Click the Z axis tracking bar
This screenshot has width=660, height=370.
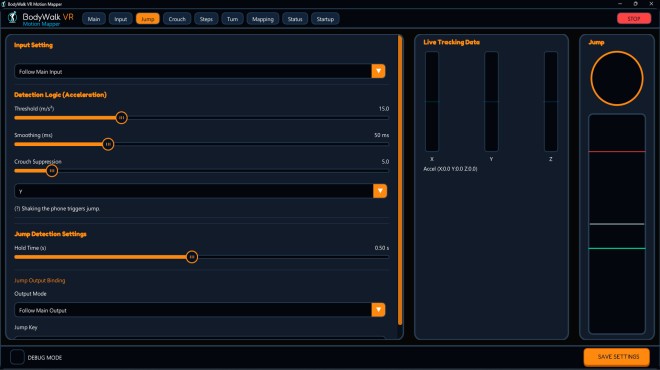coord(551,101)
